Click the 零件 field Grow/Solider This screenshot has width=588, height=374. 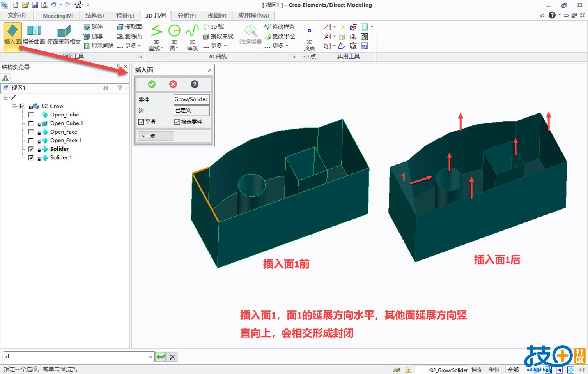(191, 99)
